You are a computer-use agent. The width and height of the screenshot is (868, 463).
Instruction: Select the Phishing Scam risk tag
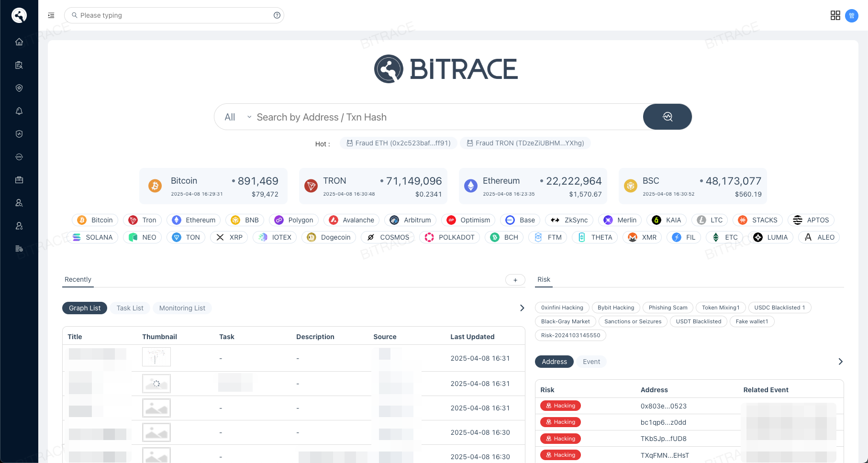668,308
